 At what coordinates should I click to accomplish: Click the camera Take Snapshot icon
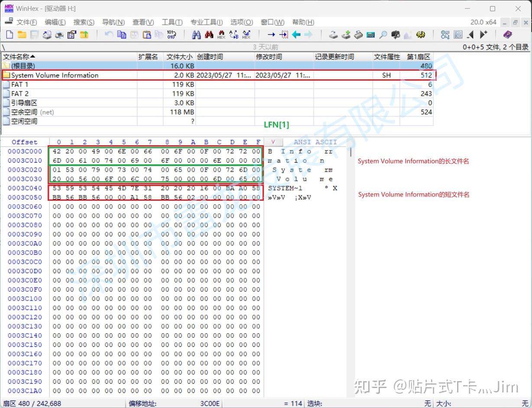[x=396, y=35]
